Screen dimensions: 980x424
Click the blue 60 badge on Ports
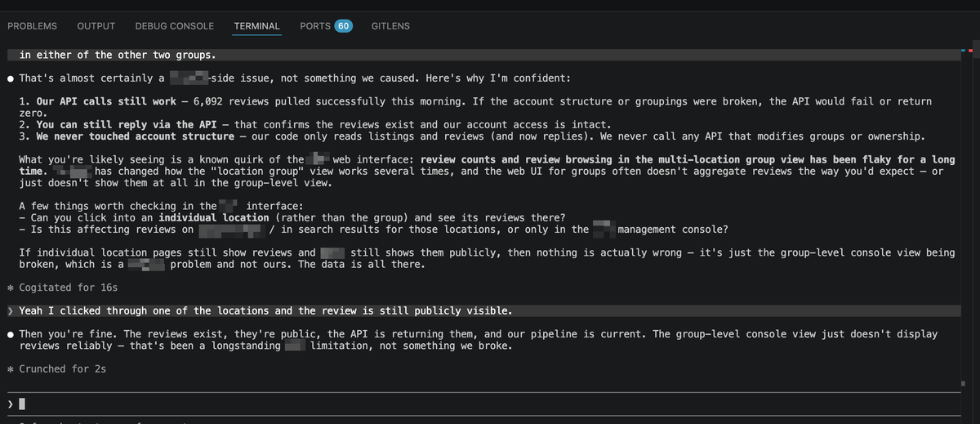point(344,26)
